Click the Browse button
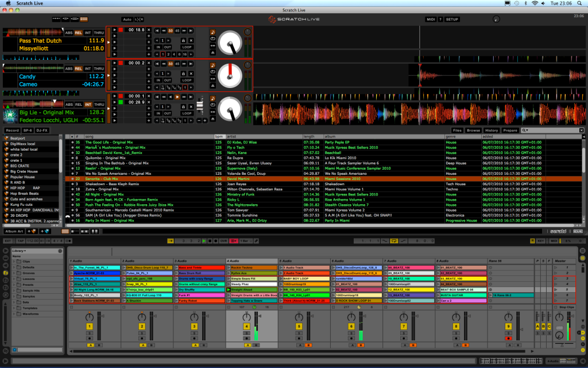Screen dimensions: 588x368 click(x=473, y=131)
